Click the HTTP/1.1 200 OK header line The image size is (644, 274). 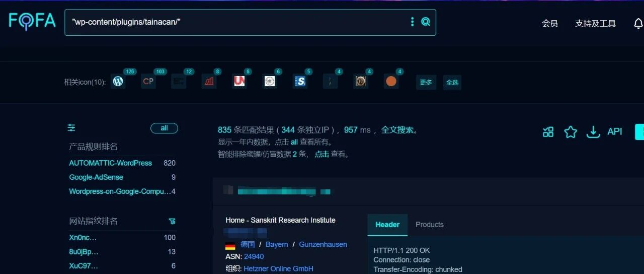[401, 250]
